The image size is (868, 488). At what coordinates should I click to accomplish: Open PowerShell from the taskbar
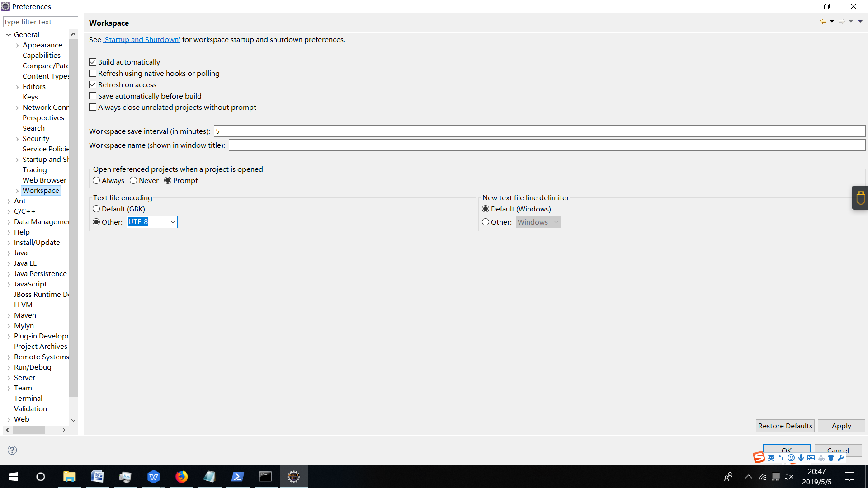[237, 477]
